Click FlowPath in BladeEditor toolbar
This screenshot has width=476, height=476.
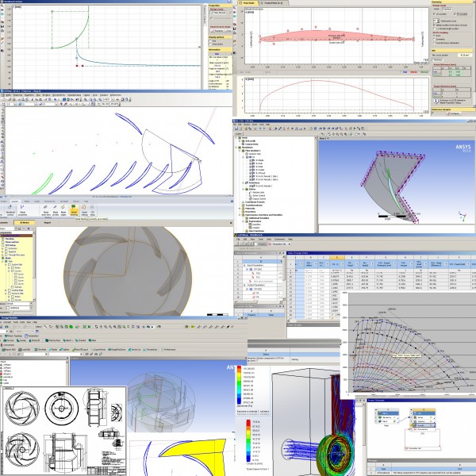tap(40, 350)
